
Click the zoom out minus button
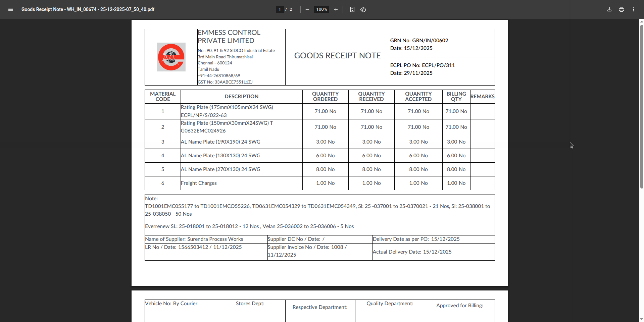pyautogui.click(x=307, y=9)
